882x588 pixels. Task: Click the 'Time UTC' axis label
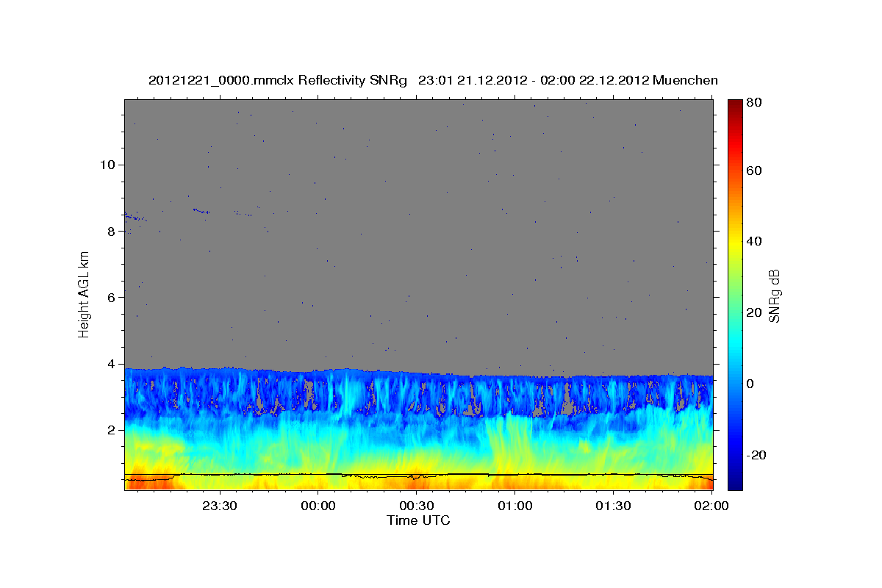click(418, 520)
